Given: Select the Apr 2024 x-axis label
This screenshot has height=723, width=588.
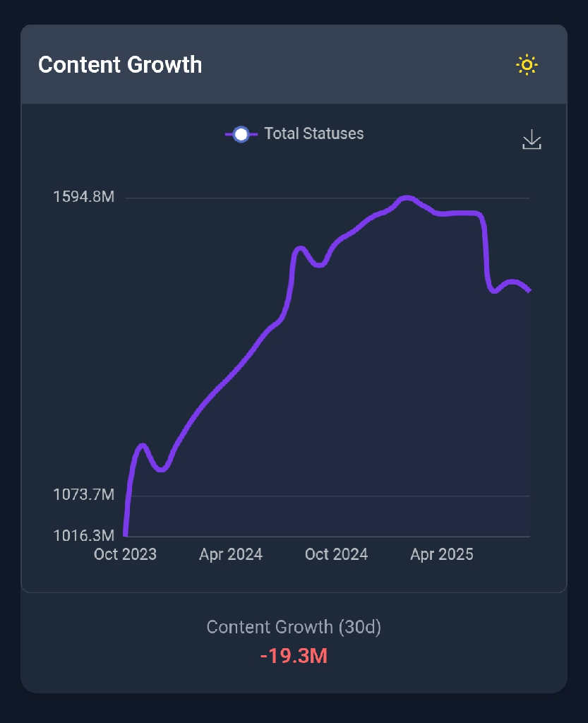Looking at the screenshot, I should [x=231, y=554].
